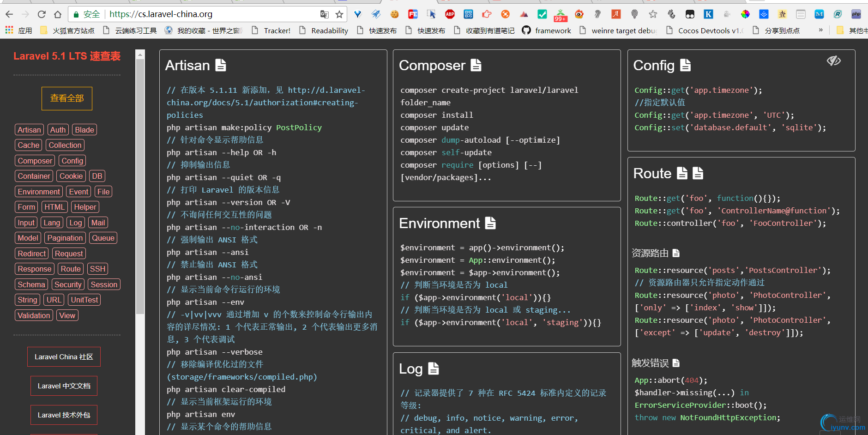The image size is (868, 435).
Task: Click the first document icon beside Route heading
Action: click(x=682, y=173)
